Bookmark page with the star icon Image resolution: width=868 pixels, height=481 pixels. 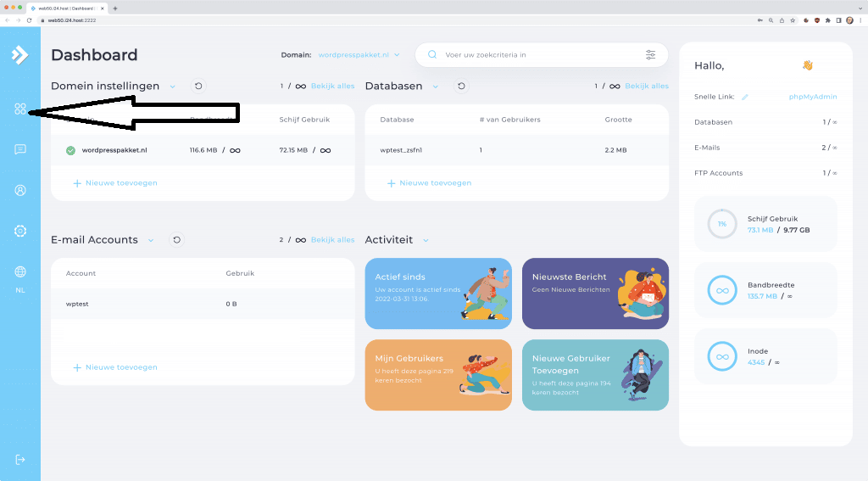pyautogui.click(x=793, y=20)
